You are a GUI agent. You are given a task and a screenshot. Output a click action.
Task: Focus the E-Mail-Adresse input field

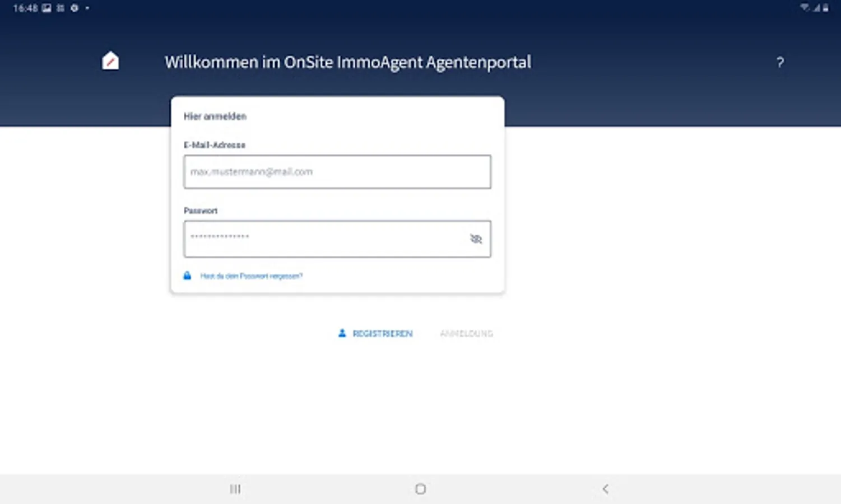pos(337,172)
